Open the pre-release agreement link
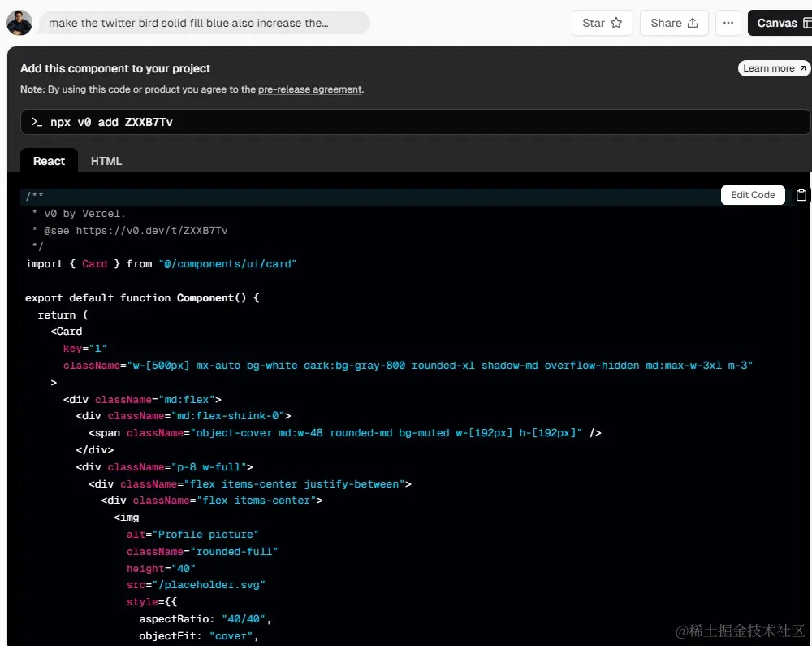The image size is (812, 646). coord(310,89)
